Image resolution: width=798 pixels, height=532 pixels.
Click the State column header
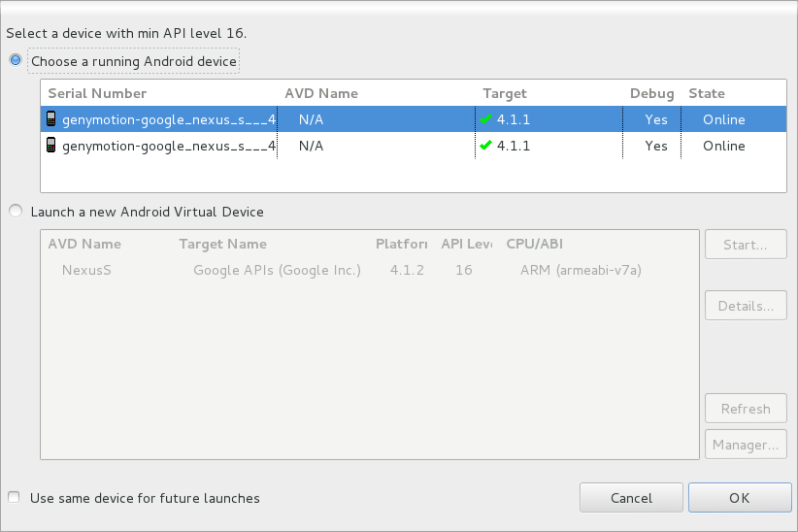(x=707, y=93)
